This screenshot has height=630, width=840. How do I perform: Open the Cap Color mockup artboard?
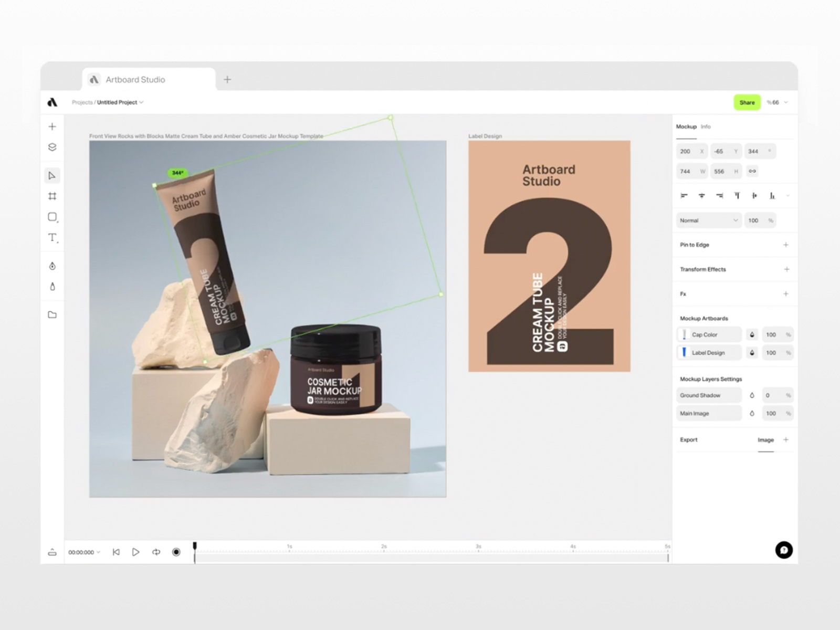tap(709, 334)
